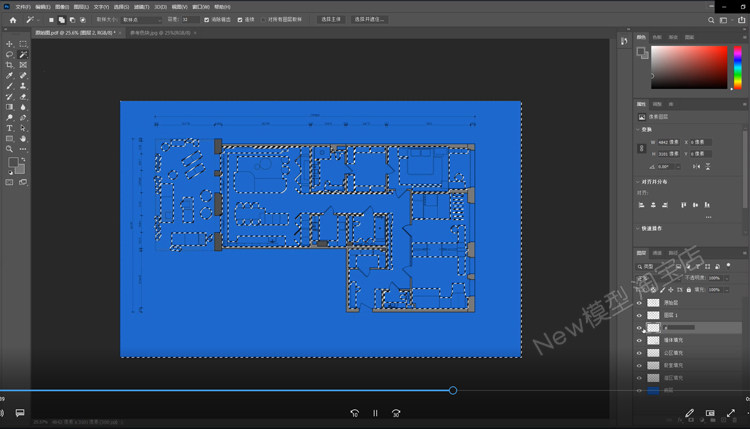Screen dimensions: 750x429
Task: Pause the video playback
Action: click(375, 412)
